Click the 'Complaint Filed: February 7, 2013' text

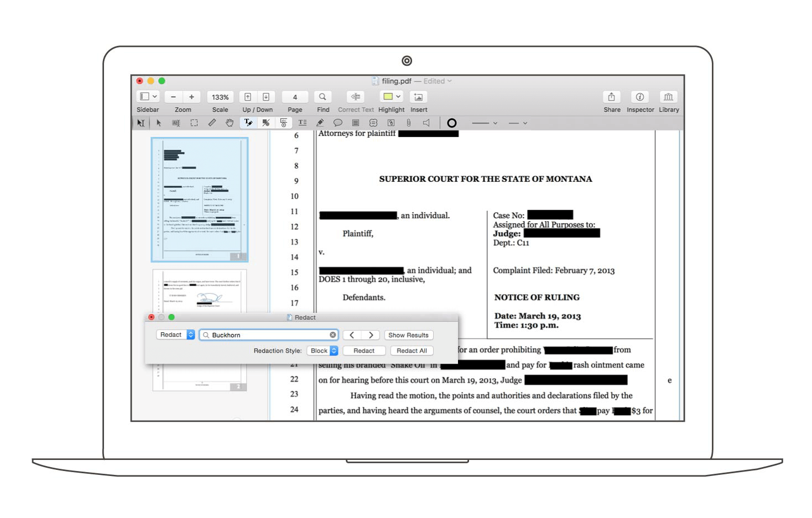point(554,270)
